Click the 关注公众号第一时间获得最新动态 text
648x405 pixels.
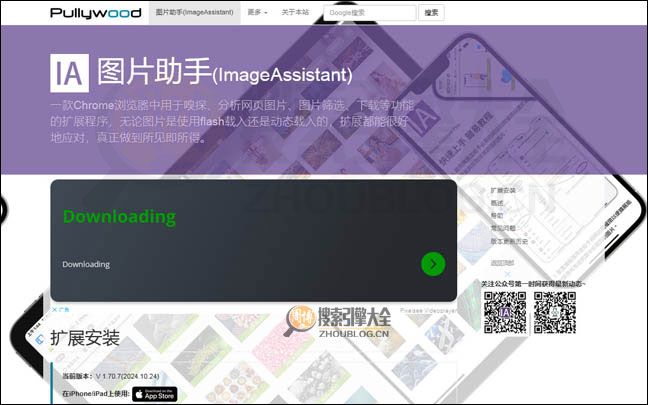[x=533, y=284]
